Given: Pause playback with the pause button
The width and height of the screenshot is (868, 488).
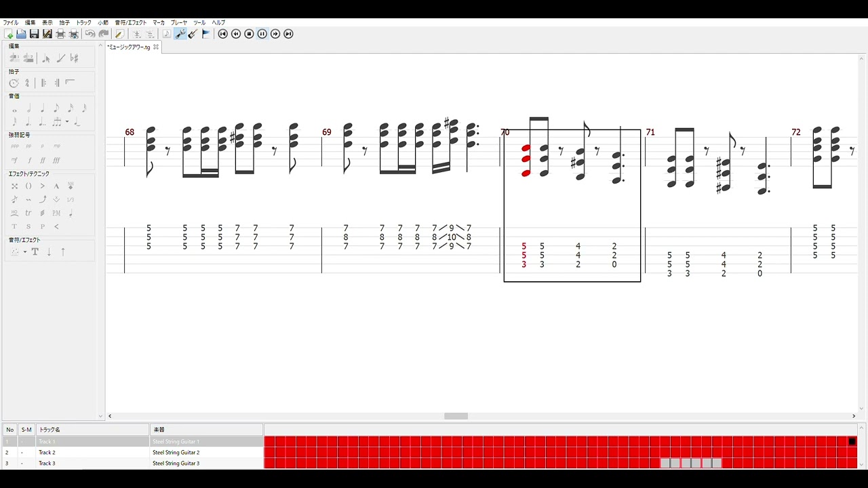Looking at the screenshot, I should pos(262,34).
